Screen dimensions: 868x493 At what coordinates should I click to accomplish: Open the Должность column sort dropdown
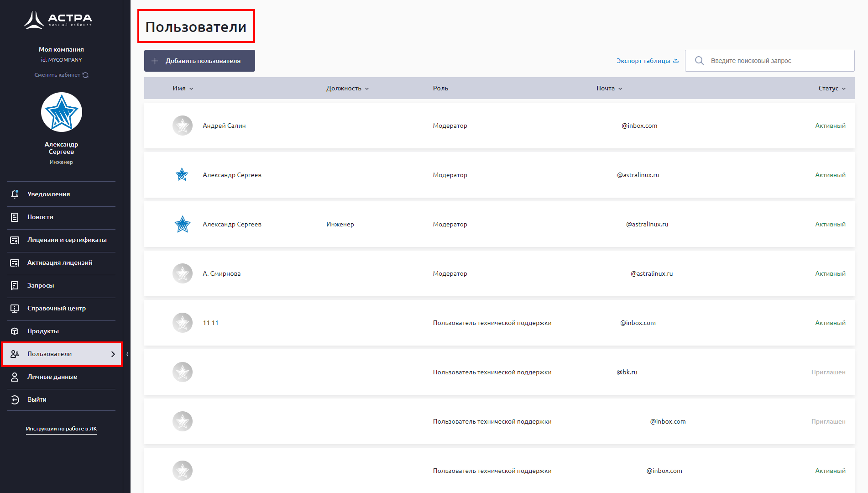347,88
